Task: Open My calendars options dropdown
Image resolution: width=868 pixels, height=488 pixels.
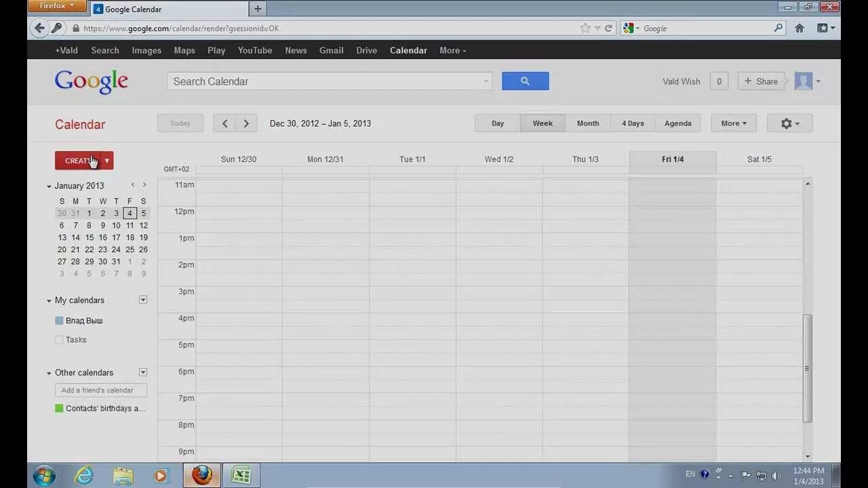Action: pyautogui.click(x=143, y=300)
